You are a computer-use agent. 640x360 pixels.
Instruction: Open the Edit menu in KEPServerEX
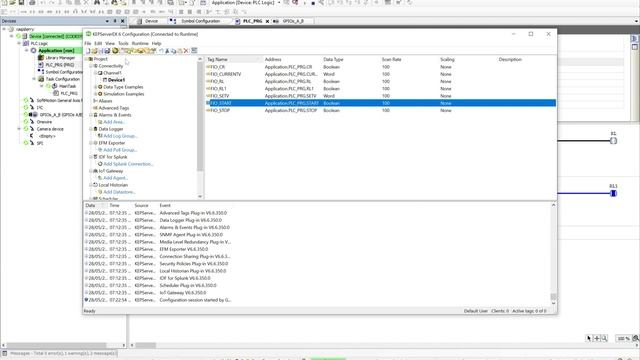98,43
